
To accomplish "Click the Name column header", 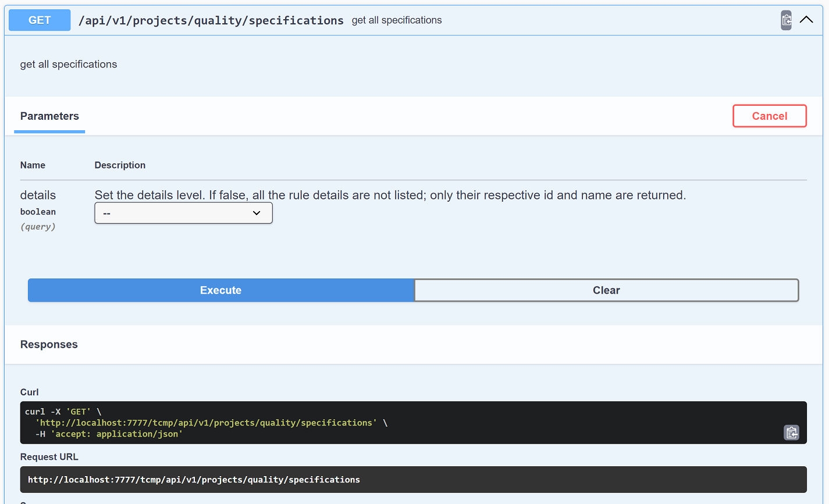I will (x=33, y=165).
